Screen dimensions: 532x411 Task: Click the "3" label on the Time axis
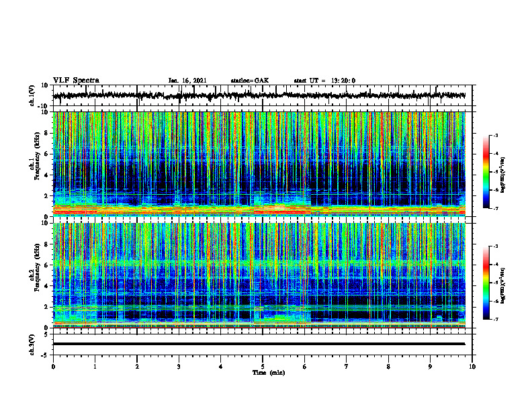pos(179,367)
